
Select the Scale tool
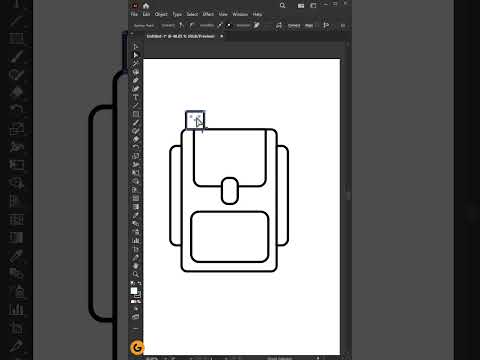136,156
